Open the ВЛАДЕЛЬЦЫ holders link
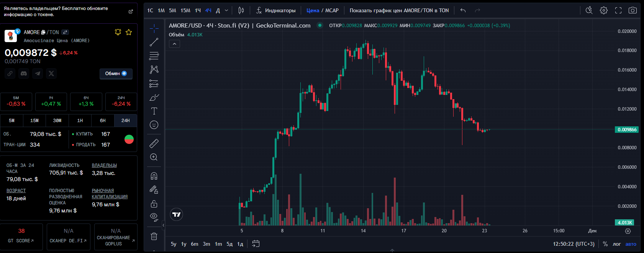 pos(104,165)
